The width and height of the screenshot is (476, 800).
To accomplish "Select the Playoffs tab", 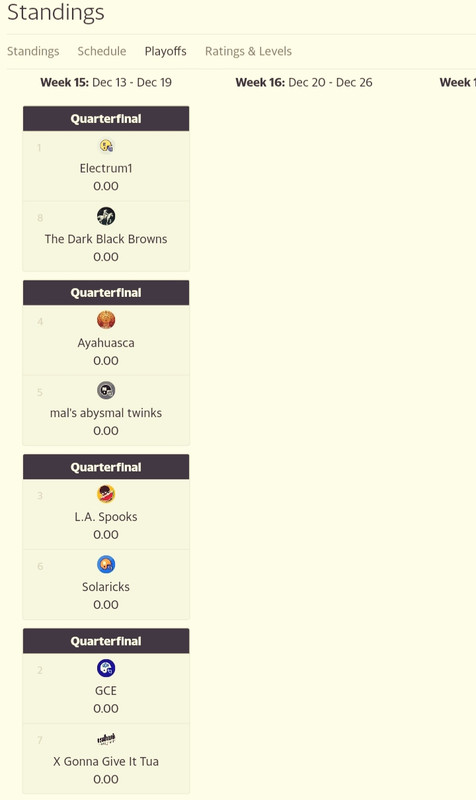I will 165,51.
